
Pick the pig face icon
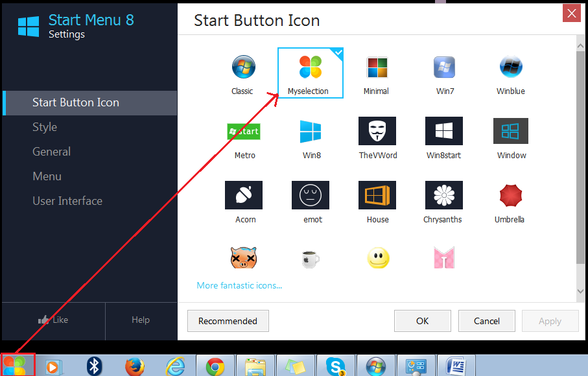tap(243, 257)
